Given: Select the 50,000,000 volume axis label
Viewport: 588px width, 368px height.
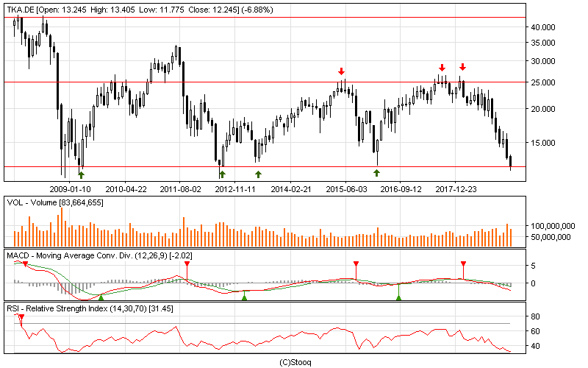Looking at the screenshot, I should [551, 237].
